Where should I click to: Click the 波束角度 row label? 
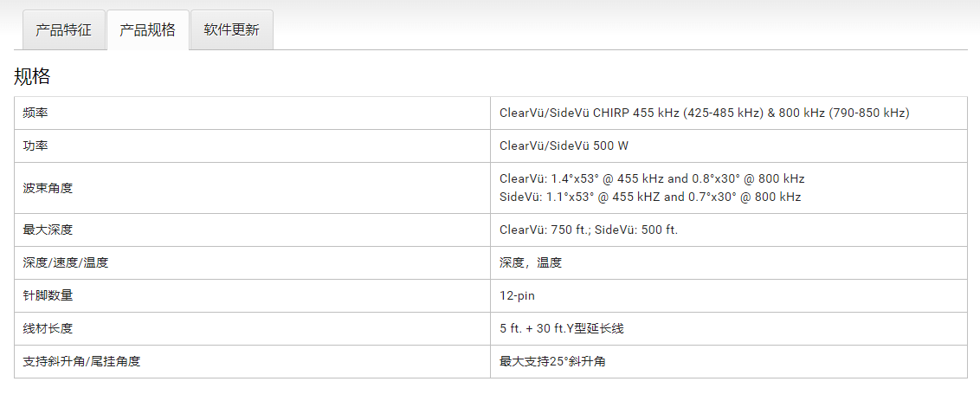point(48,188)
